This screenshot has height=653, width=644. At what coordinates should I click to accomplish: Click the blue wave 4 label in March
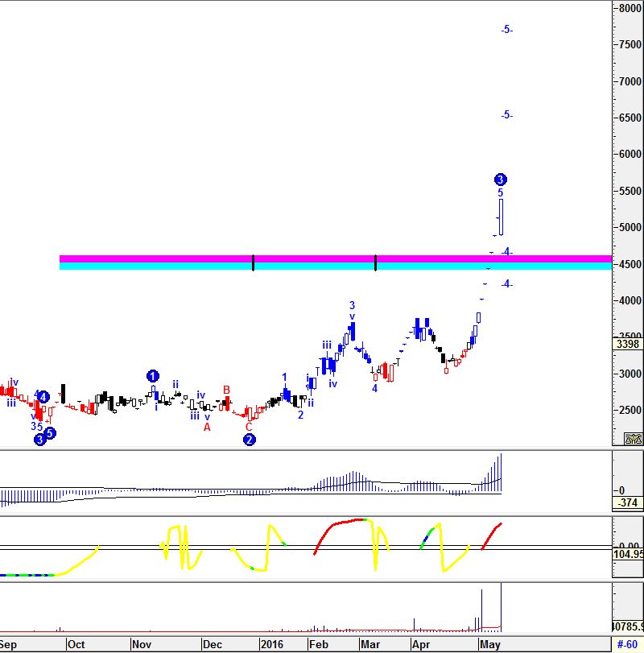point(374,388)
